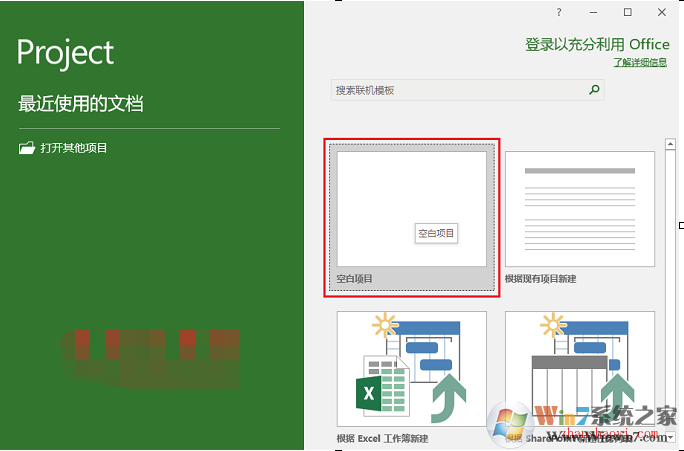
Task: Select the 空白项目 blank project thumbnail
Action: pyautogui.click(x=412, y=208)
